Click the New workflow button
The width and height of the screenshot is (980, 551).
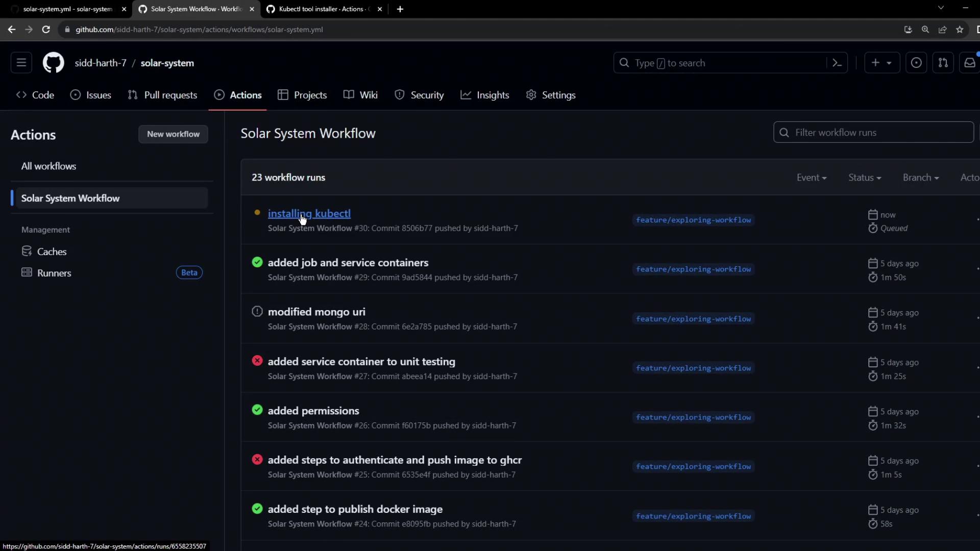click(173, 134)
